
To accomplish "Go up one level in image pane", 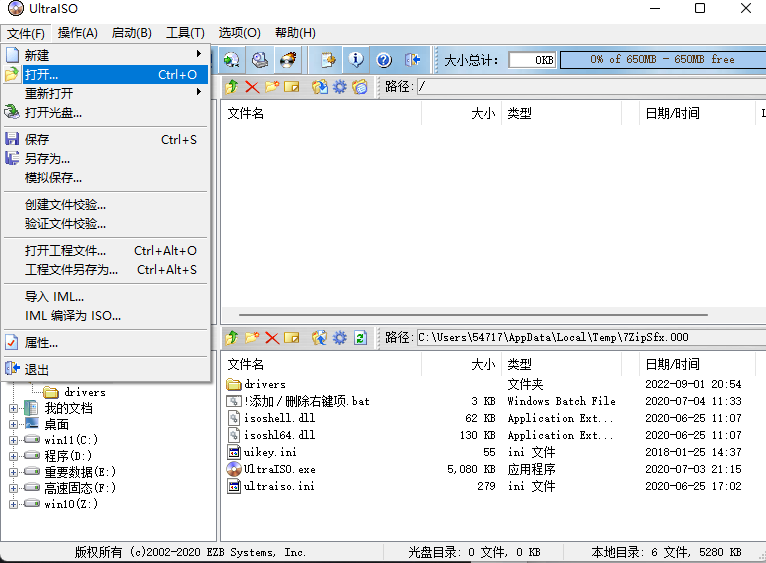I will click(232, 87).
